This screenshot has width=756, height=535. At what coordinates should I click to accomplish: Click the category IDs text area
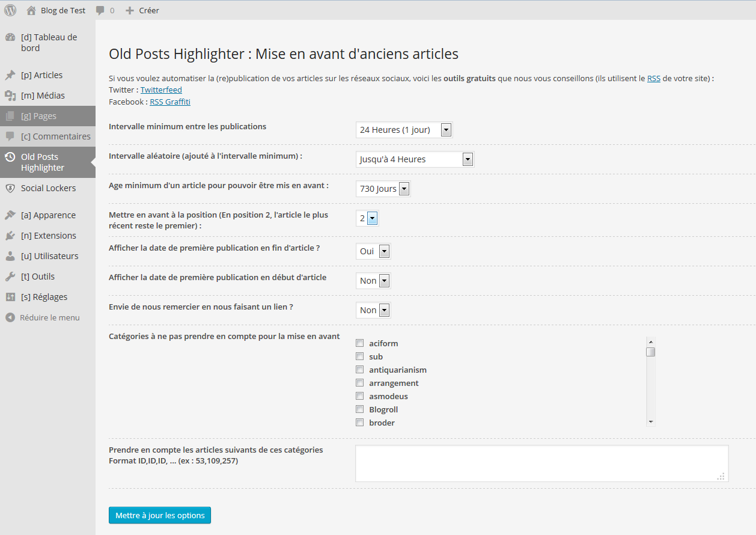(x=542, y=463)
